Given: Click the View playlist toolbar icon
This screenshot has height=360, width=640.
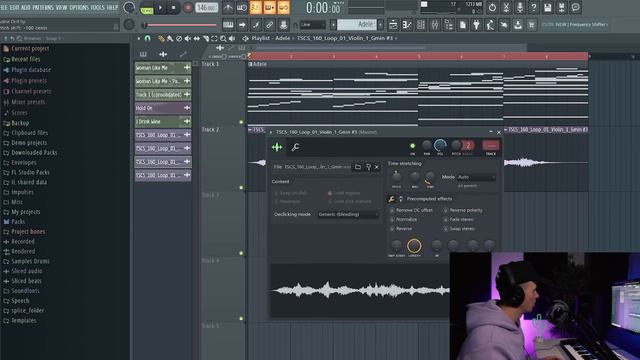Looking at the screenshot, I should pos(393,25).
